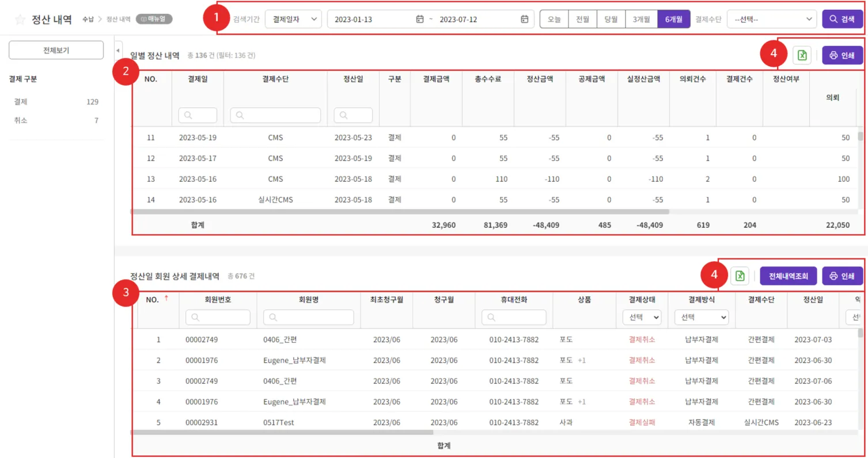Open the 결제수단 --선택-- dropdown
868x458 pixels.
point(772,19)
